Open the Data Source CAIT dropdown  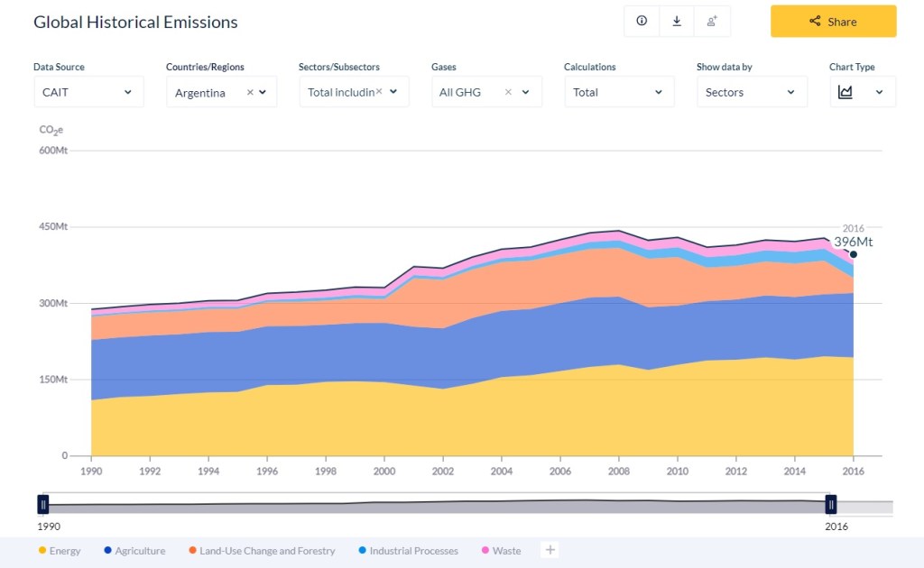(x=88, y=92)
